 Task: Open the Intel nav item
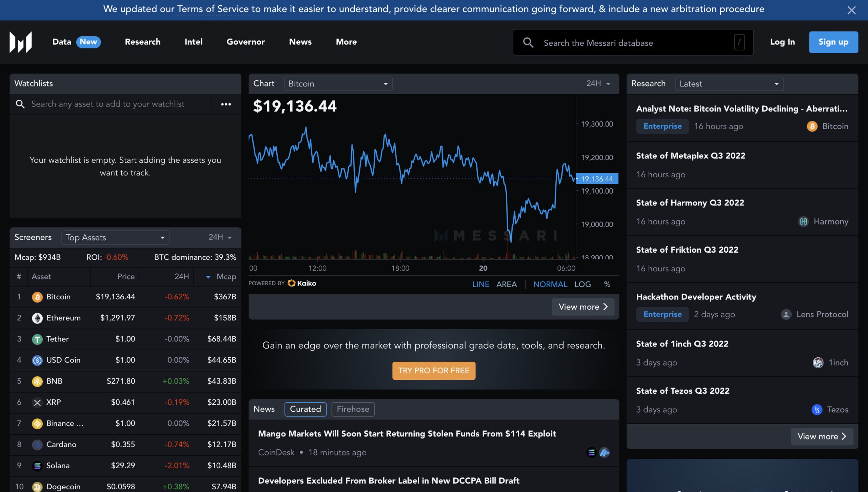click(193, 42)
